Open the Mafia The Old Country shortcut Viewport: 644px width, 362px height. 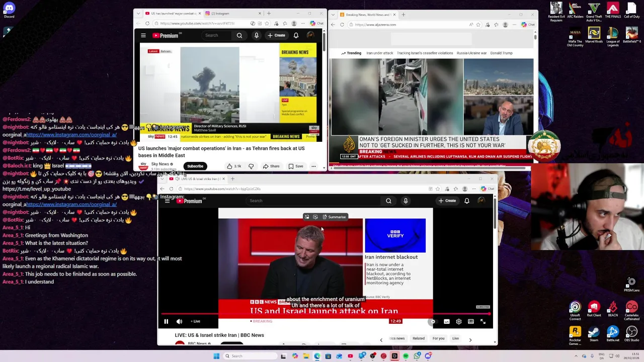pyautogui.click(x=575, y=37)
